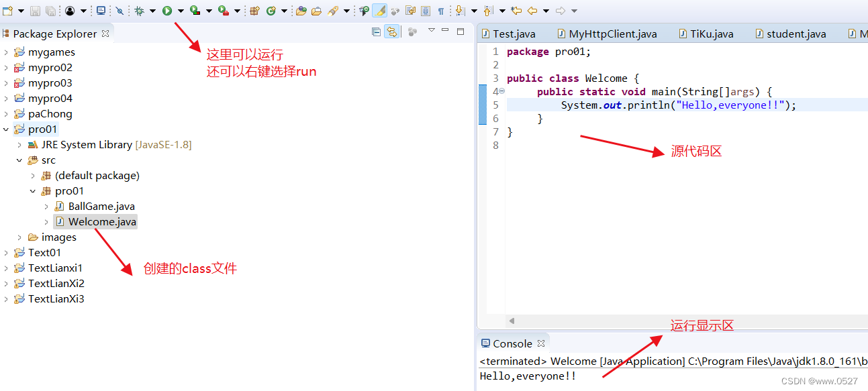Open the Package Explorer view menu
This screenshot has height=391, width=868.
pyautogui.click(x=431, y=32)
